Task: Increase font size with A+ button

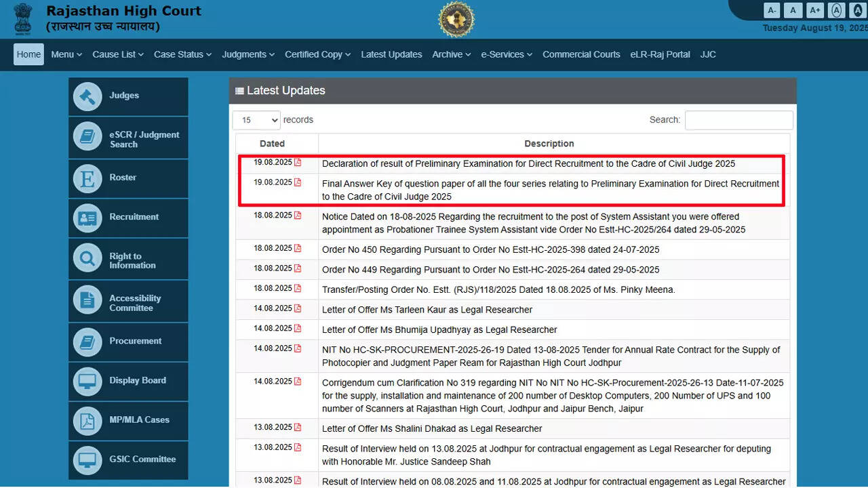Action: pos(815,10)
